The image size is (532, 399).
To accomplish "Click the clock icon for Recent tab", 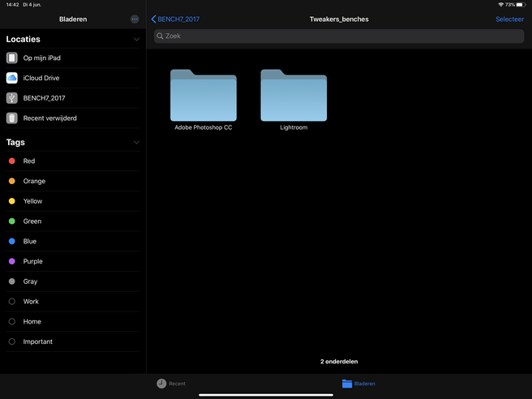I will (161, 384).
